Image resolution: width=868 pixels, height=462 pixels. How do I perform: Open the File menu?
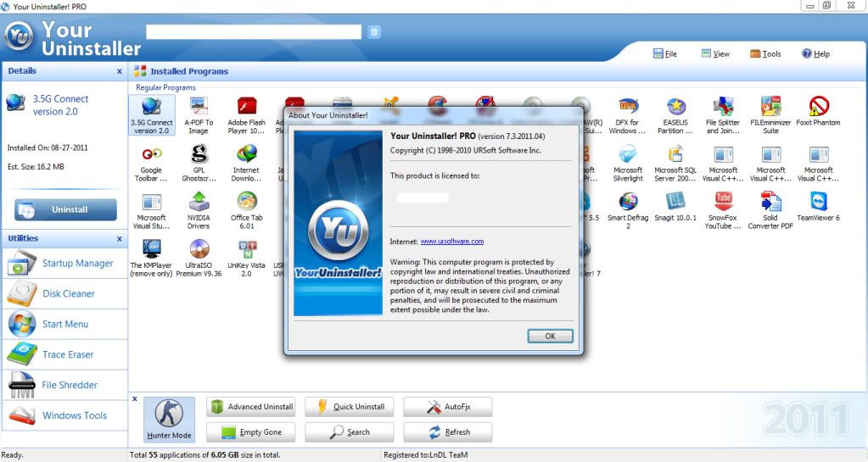tap(665, 53)
